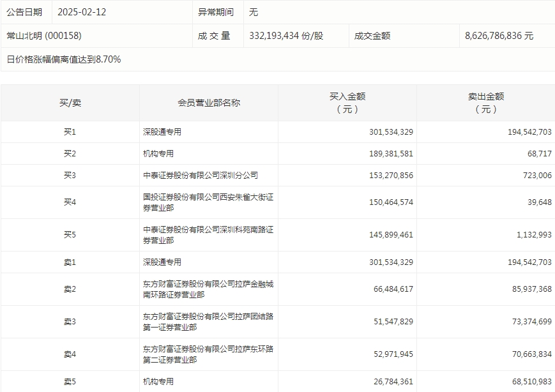This screenshot has height=392, width=555.
Task: Click the 买/卖 column header
Action: click(x=70, y=102)
